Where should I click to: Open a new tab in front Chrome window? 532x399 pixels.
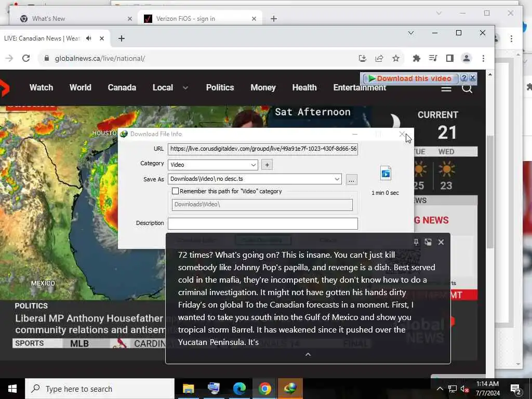pos(122,38)
